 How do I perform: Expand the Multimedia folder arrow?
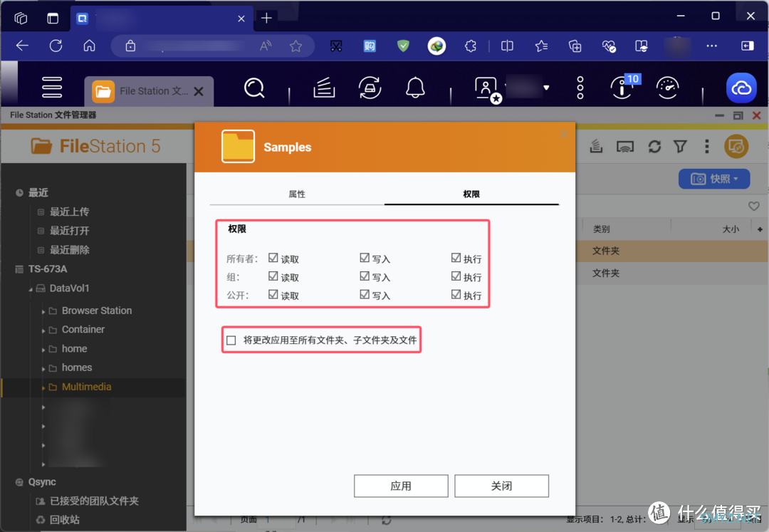pyautogui.click(x=43, y=388)
